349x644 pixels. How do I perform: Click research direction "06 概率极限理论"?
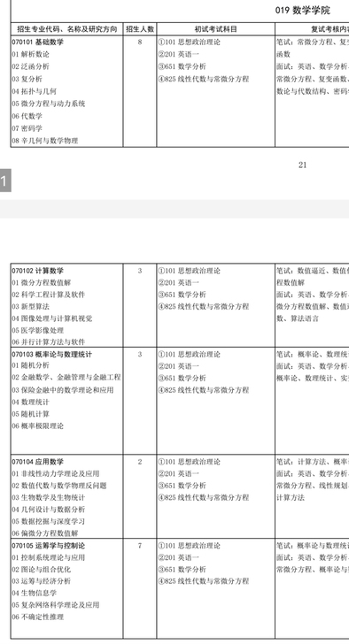coord(38,425)
